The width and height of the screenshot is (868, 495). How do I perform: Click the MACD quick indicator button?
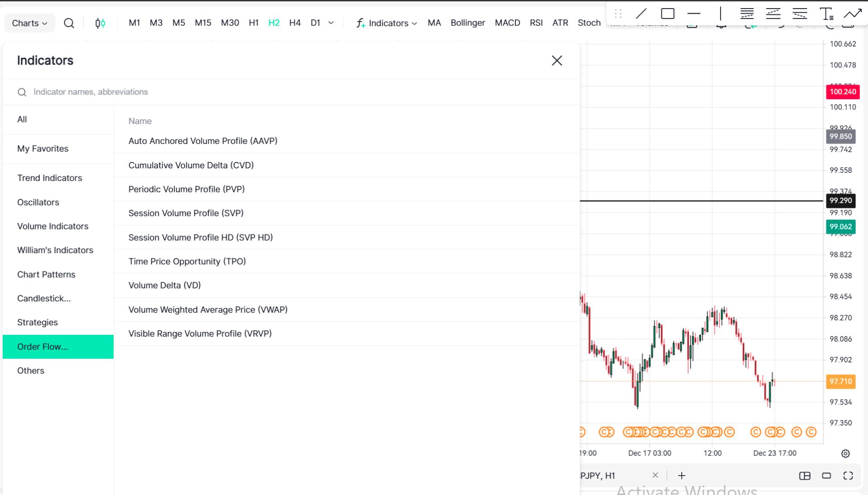point(507,23)
